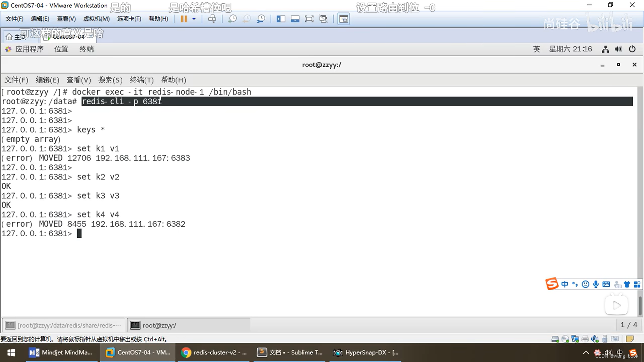Toggle the library sidebar panel icon
The image size is (644, 362).
281,19
